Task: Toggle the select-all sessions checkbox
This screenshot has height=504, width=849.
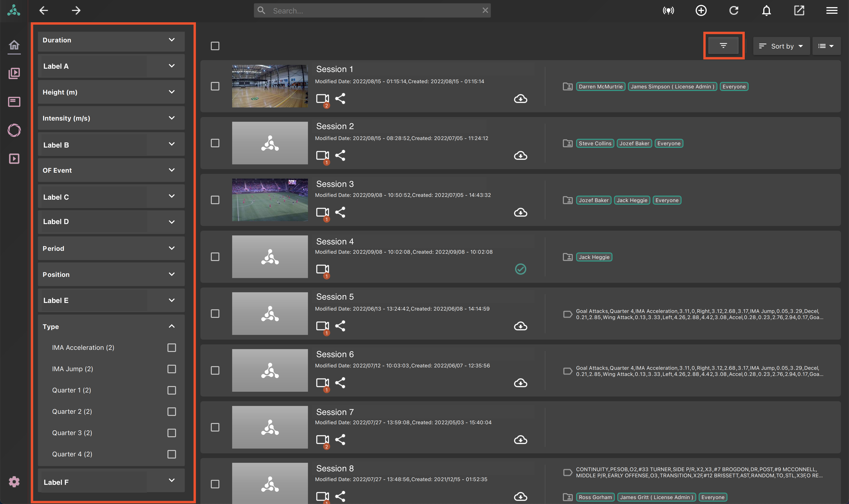Action: 215,46
